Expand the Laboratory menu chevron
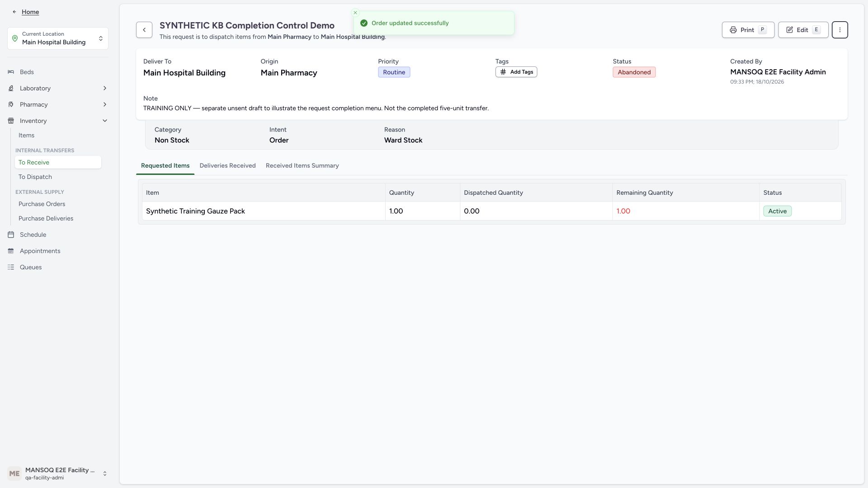Image resolution: width=868 pixels, height=488 pixels. 105,88
